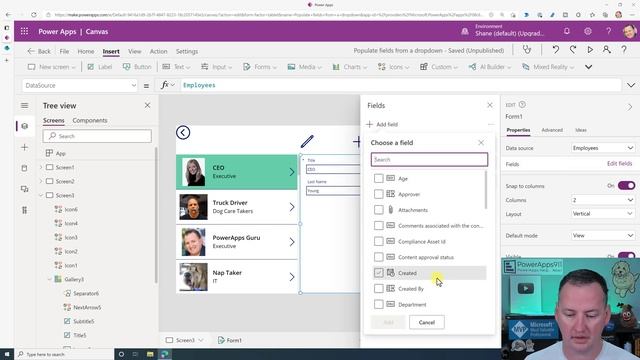Click the Tree view search box

(97, 136)
